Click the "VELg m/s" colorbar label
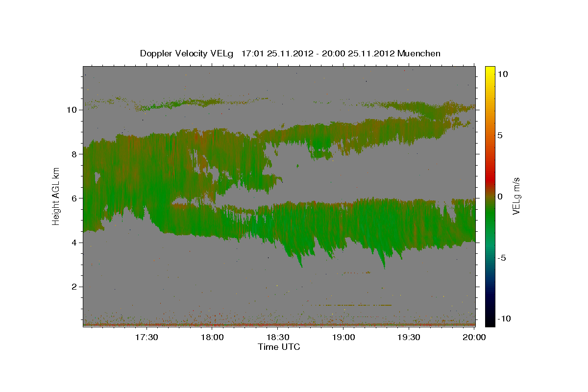The image size is (588, 392). [x=516, y=196]
